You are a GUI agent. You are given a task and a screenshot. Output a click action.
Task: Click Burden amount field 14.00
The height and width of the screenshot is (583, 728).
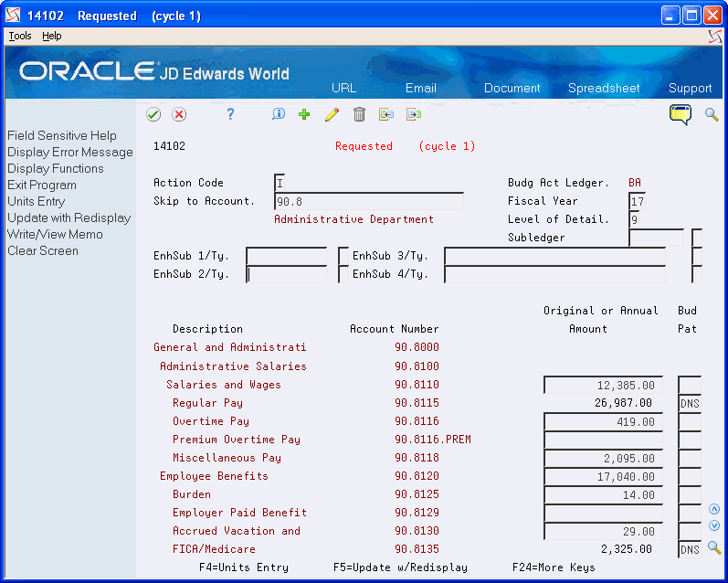coord(603,494)
